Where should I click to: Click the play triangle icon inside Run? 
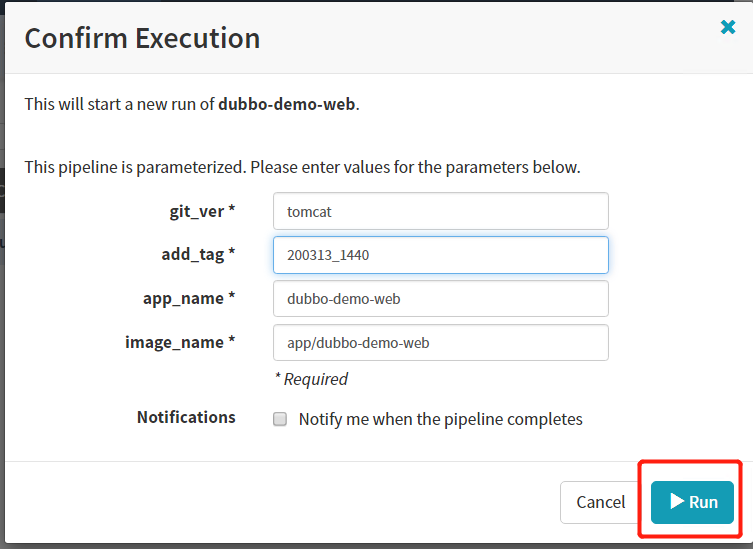tap(677, 502)
